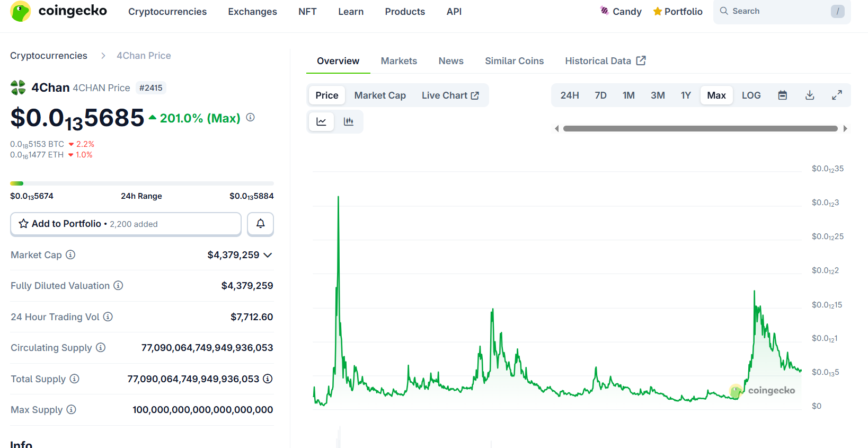Click Circulating Supply info icon
This screenshot has width=868, height=448.
click(x=101, y=347)
